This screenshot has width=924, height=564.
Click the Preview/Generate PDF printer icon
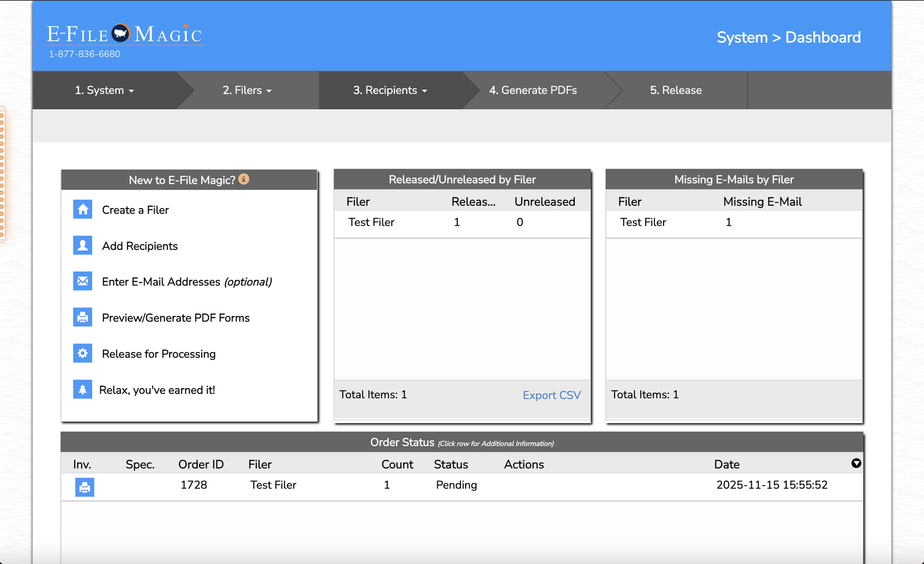click(x=83, y=317)
